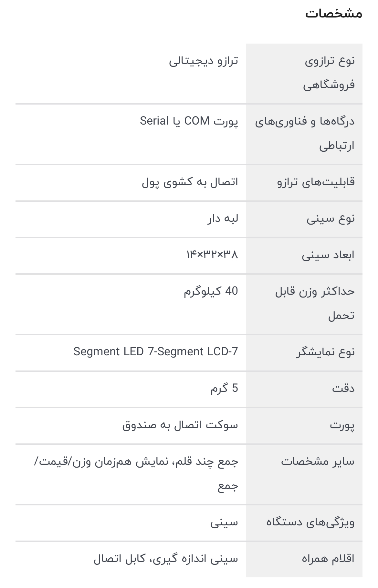Click the پورت COM یا Serial value
The width and height of the screenshot is (378, 588).
[x=189, y=121]
